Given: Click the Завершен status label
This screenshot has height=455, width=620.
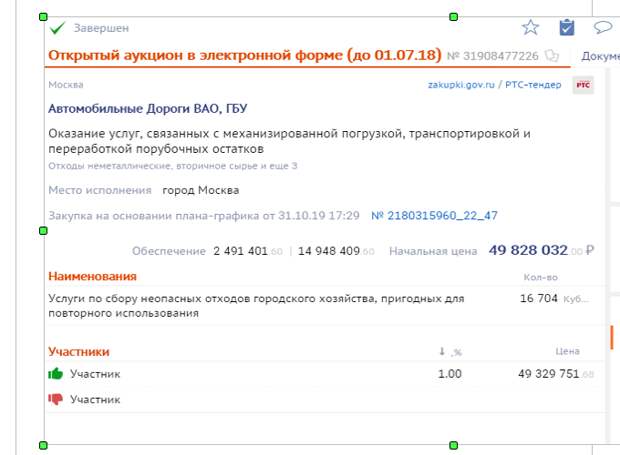Looking at the screenshot, I should (101, 28).
